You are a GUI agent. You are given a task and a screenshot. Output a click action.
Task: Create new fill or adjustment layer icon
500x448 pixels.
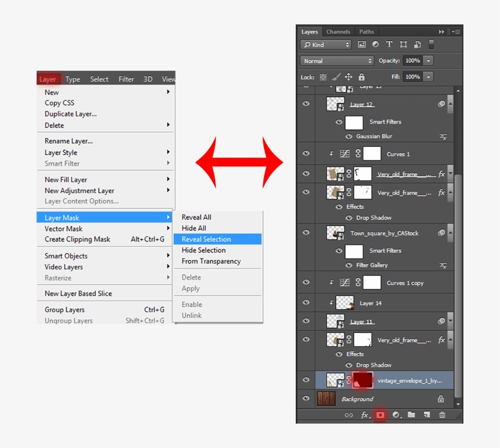(x=396, y=415)
